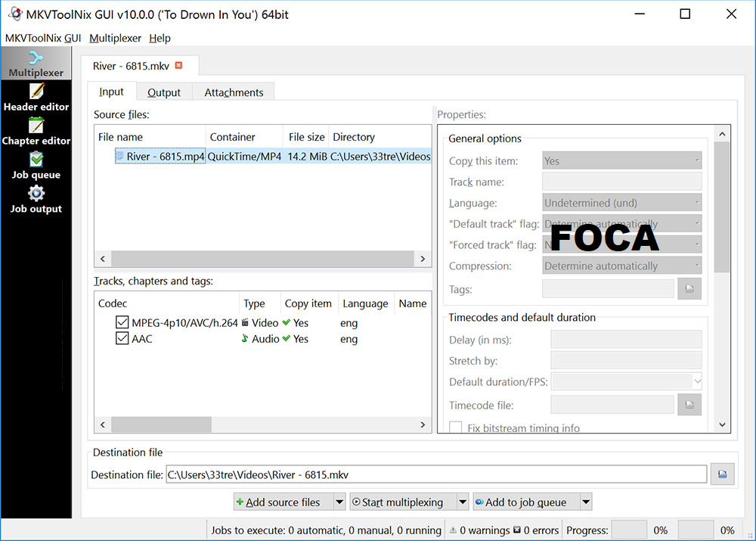Screen dimensions: 756x541
Task: Open the Default track flag dropdown
Action: [622, 223]
